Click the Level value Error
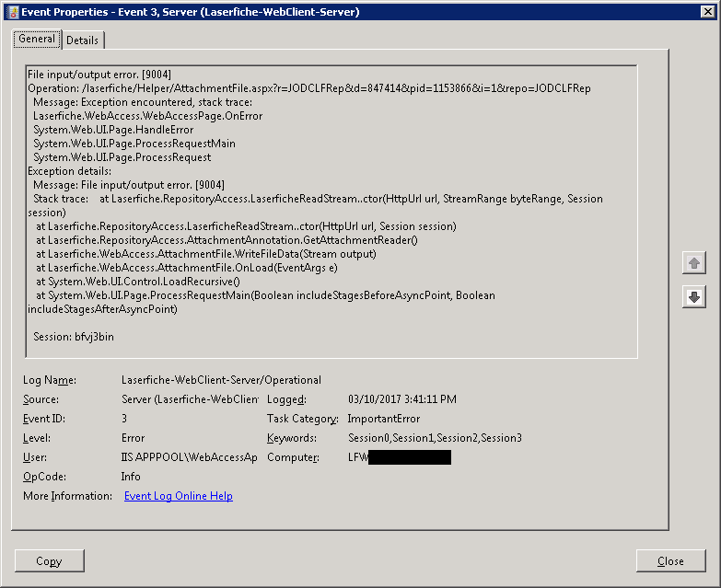Viewport: 721px width, 588px height. point(133,438)
